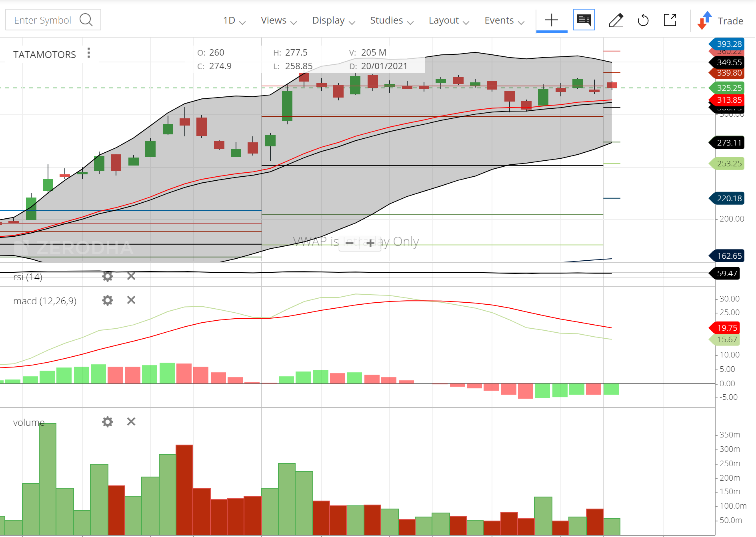Click the refresh chart icon
Viewport: 756px width, 537px height.
(643, 20)
